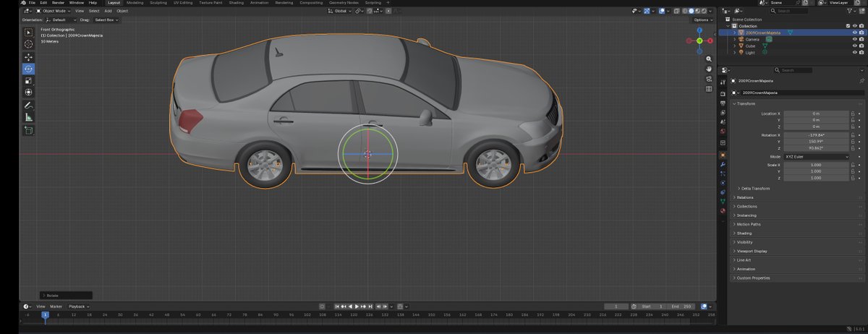Viewport: 868px width, 334px height.
Task: Expand the Relations panel
Action: tap(744, 197)
